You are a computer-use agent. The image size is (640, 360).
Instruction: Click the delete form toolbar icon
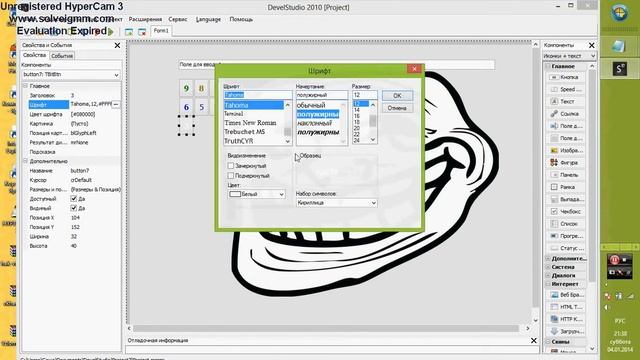click(142, 32)
